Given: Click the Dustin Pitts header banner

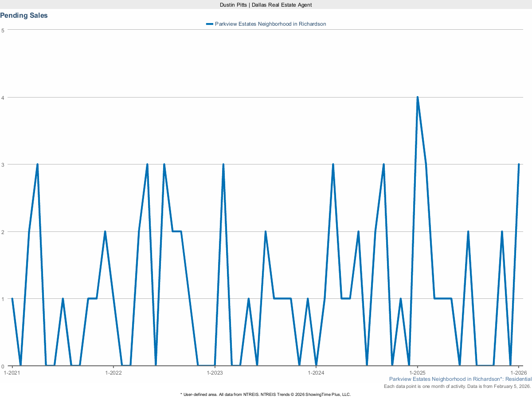Looking at the screenshot, I should coord(266,5).
